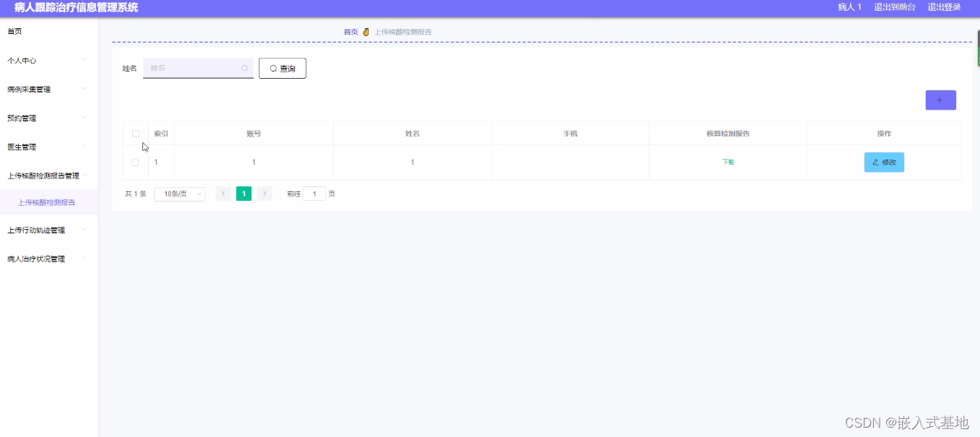The height and width of the screenshot is (437, 980).
Task: Expand 个人中心 menu chevron
Action: coord(85,60)
